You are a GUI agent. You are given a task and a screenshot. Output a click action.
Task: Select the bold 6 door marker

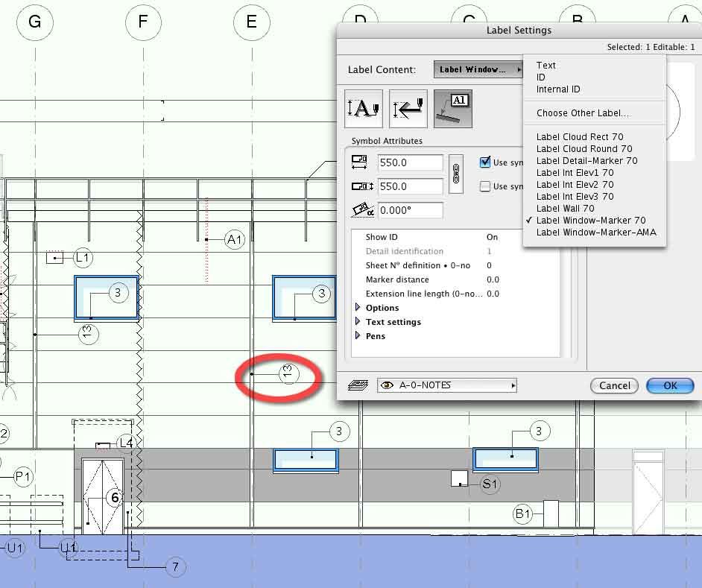(115, 498)
